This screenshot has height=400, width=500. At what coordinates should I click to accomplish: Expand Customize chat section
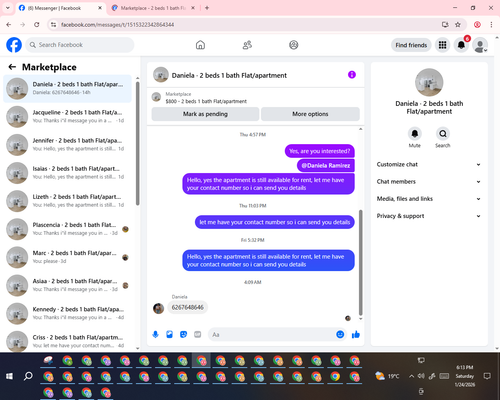(429, 164)
